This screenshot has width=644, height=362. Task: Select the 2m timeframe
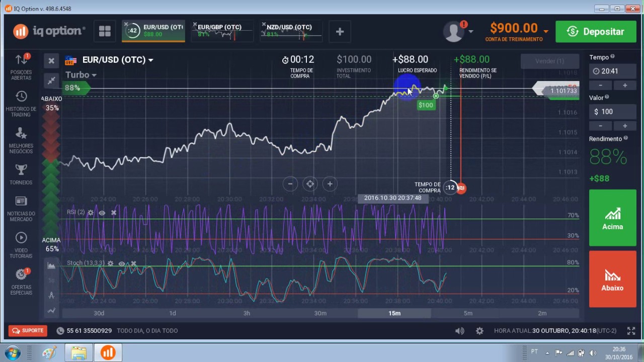click(x=542, y=313)
